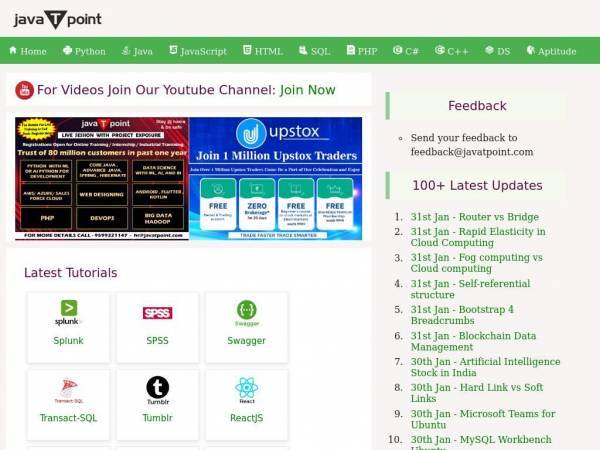Open the Aptitude menu item
Image resolution: width=600 pixels, height=450 pixels.
point(551,51)
